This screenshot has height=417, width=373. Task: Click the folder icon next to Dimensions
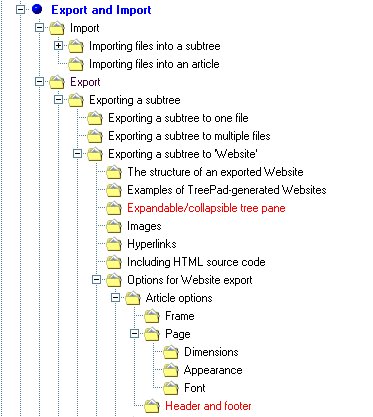(171, 352)
